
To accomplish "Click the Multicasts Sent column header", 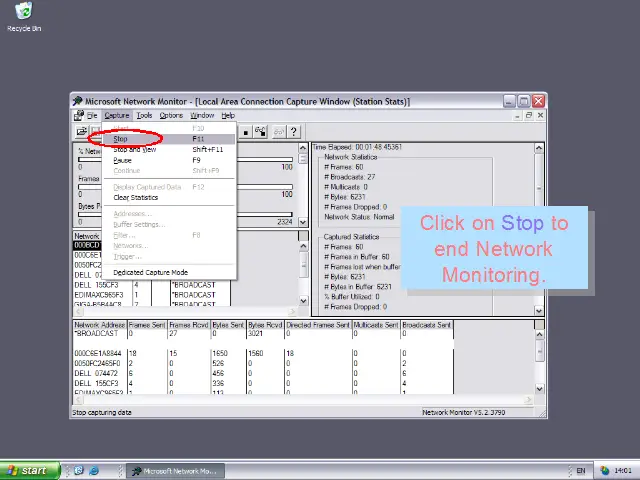I will [376, 325].
